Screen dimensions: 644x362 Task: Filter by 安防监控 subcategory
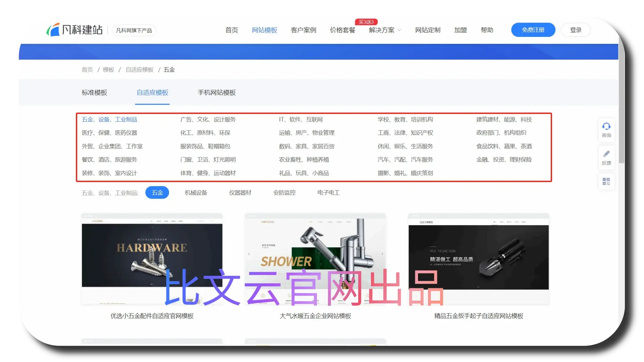[284, 193]
